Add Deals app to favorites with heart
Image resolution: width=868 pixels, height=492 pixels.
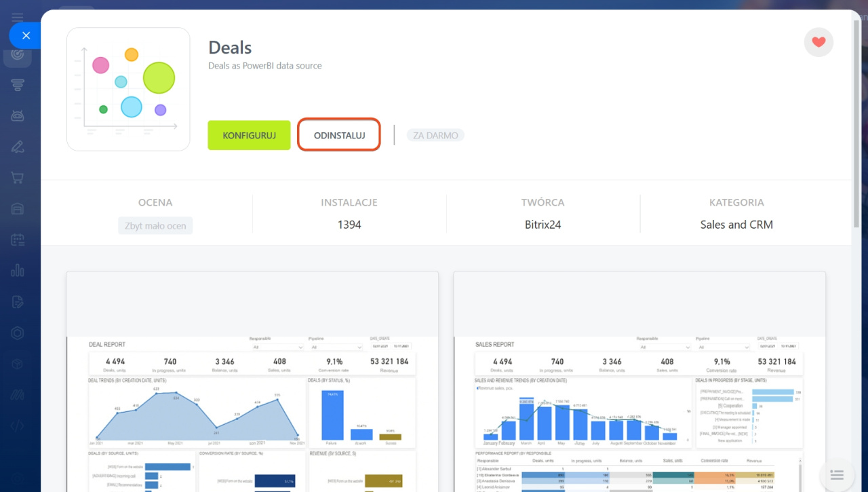818,42
